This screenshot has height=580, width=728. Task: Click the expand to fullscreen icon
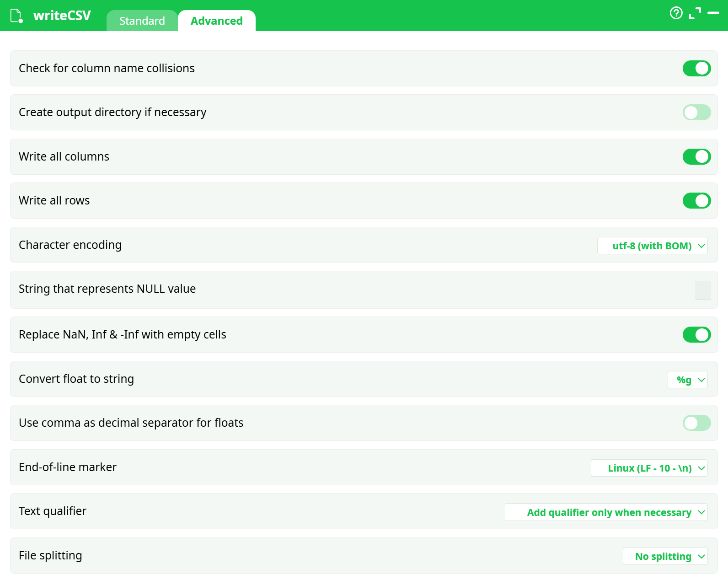click(x=695, y=13)
